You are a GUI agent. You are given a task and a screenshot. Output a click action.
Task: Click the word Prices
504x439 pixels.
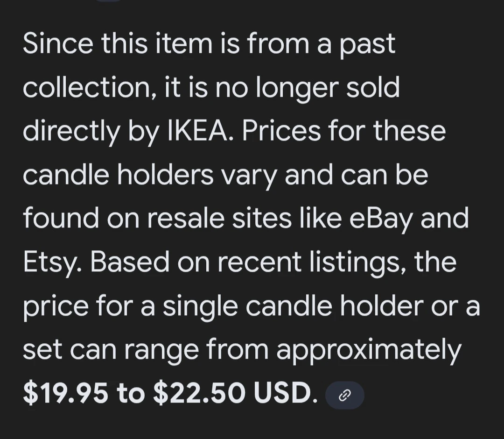coord(281,131)
